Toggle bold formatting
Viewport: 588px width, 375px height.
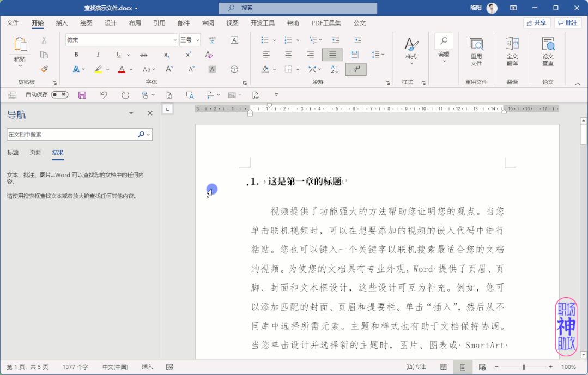click(76, 55)
